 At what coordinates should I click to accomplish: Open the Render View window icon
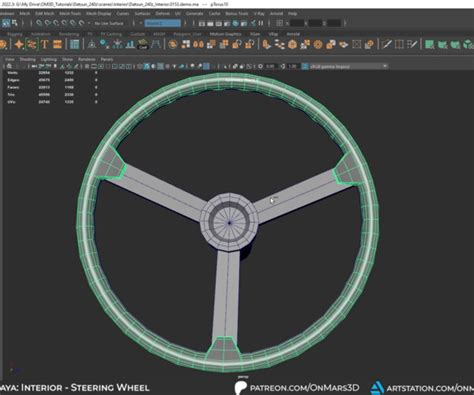[202, 23]
